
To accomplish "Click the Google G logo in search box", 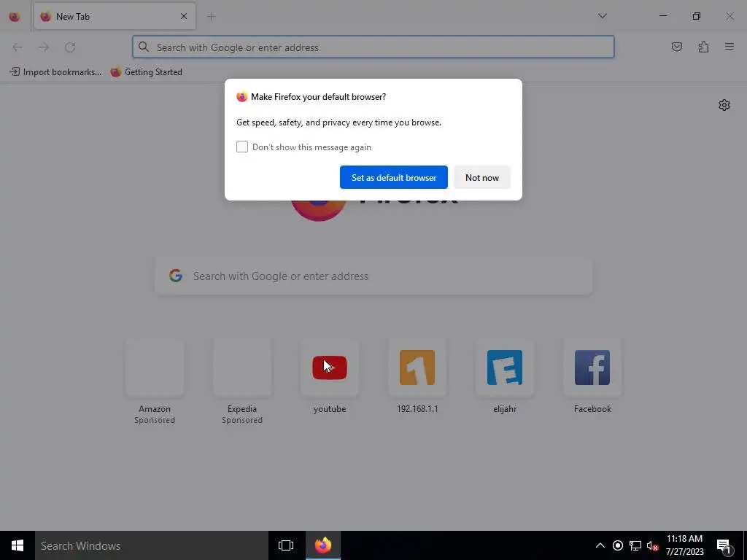I will 176,276.
